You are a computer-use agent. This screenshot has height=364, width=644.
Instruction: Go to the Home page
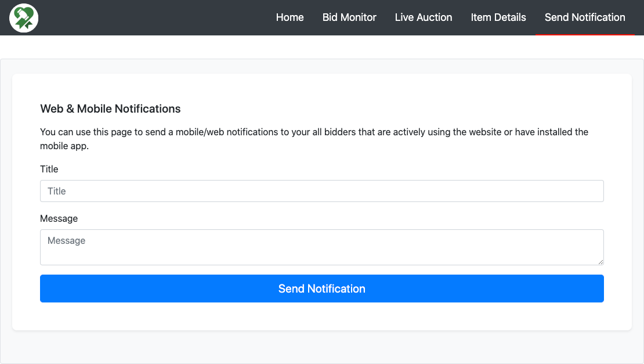[290, 17]
